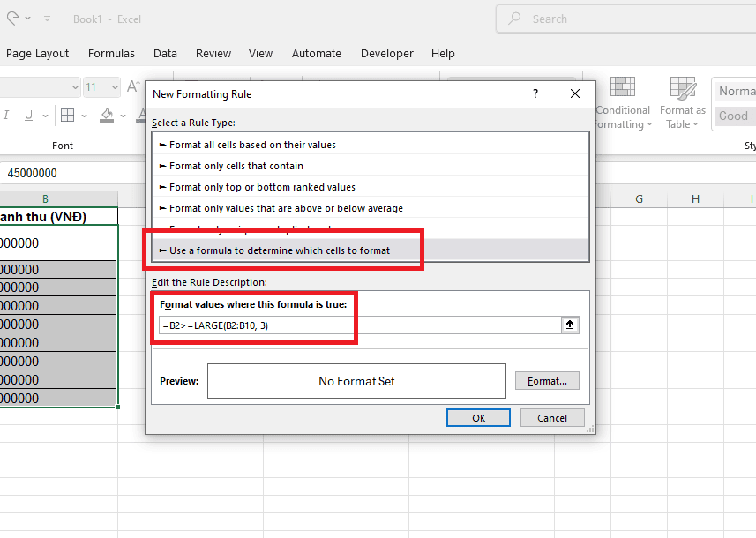Toggle Italic formatting

click(x=6, y=116)
